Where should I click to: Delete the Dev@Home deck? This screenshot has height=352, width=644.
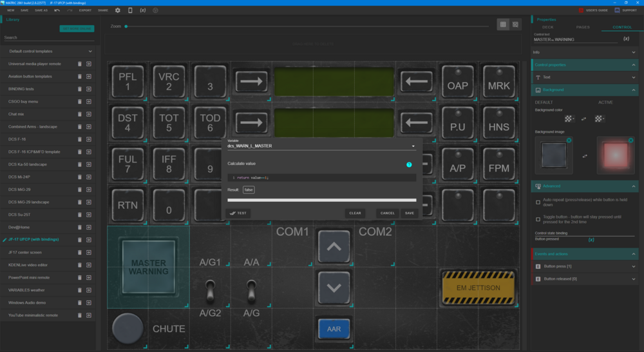(x=80, y=228)
